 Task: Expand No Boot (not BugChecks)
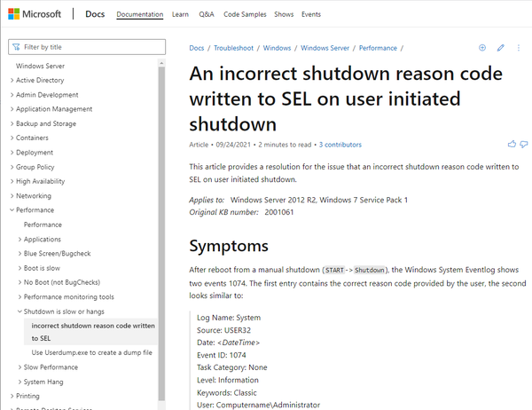click(59, 282)
